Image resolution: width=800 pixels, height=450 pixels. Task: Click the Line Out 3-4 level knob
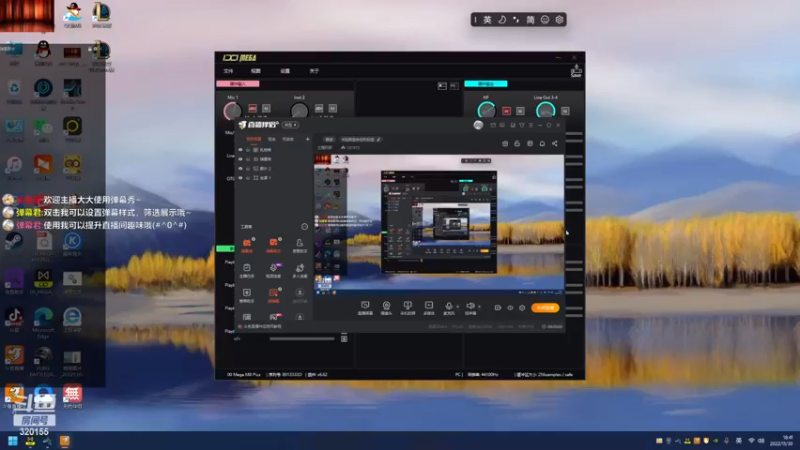click(545, 111)
